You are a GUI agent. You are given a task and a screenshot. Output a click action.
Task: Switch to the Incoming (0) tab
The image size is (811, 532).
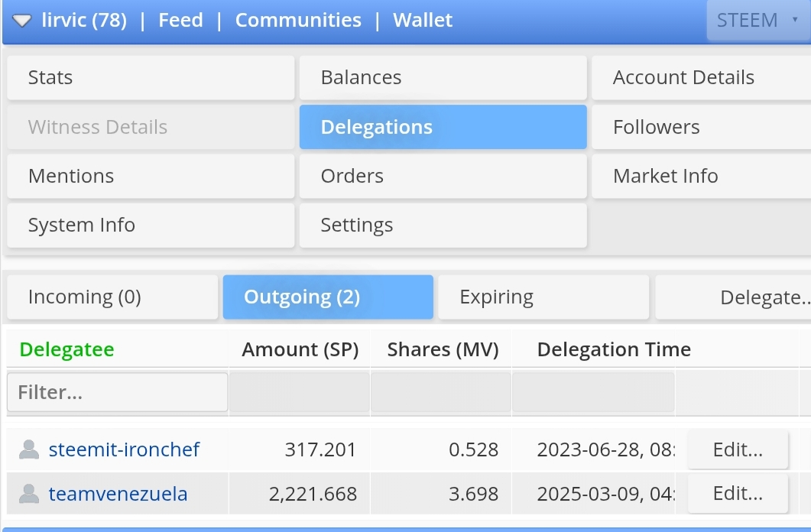[112, 297]
